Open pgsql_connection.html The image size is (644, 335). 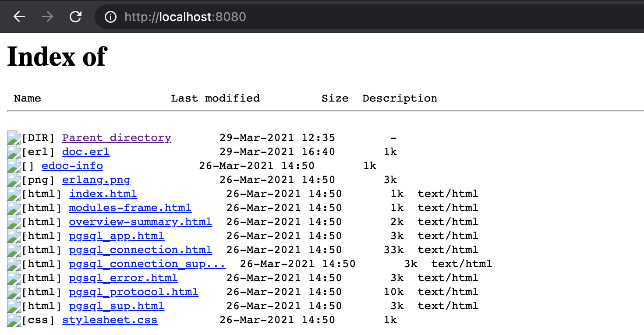pyautogui.click(x=140, y=250)
